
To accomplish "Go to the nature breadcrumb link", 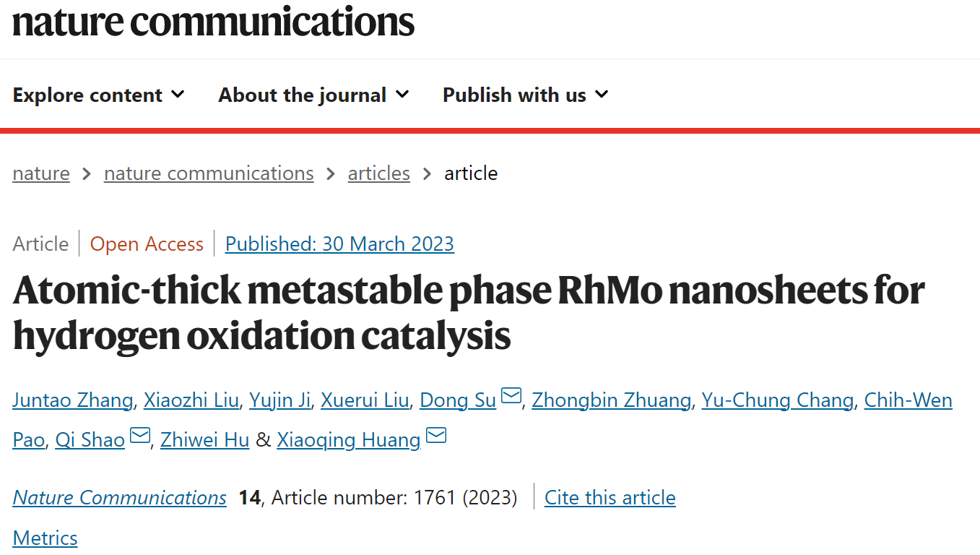I will tap(41, 173).
